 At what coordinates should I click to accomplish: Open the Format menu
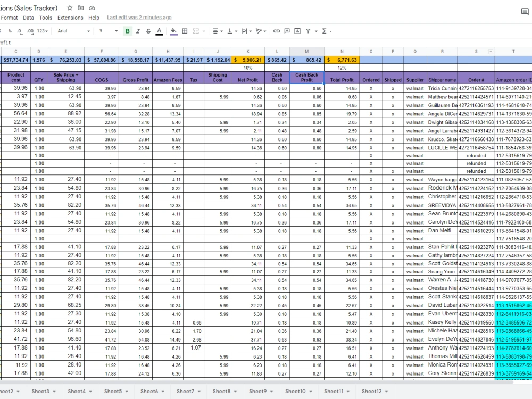click(x=9, y=18)
